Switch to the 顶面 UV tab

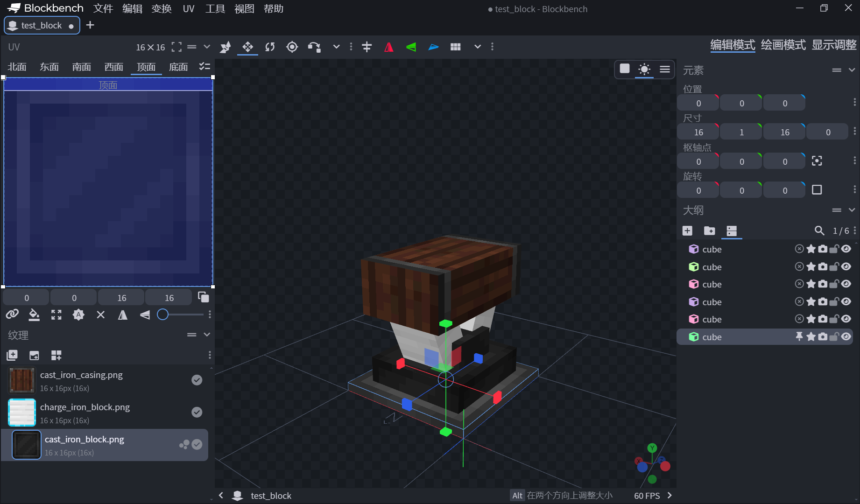146,67
